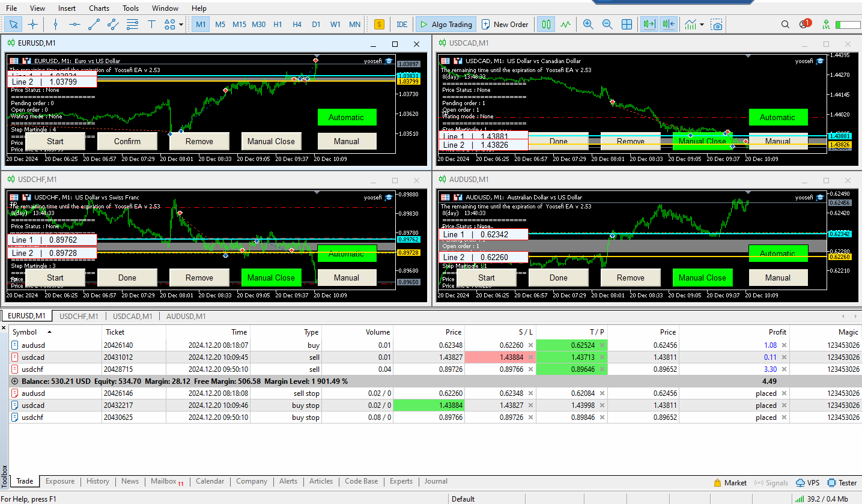Pick the horizontal line drawing tool
The height and width of the screenshot is (504, 862).
pyautogui.click(x=74, y=25)
